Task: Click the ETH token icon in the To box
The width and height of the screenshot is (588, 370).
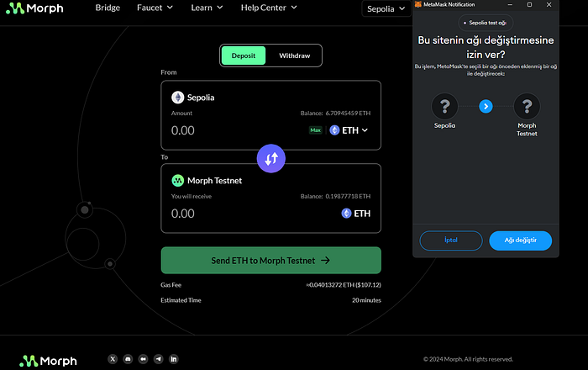Action: pos(346,214)
